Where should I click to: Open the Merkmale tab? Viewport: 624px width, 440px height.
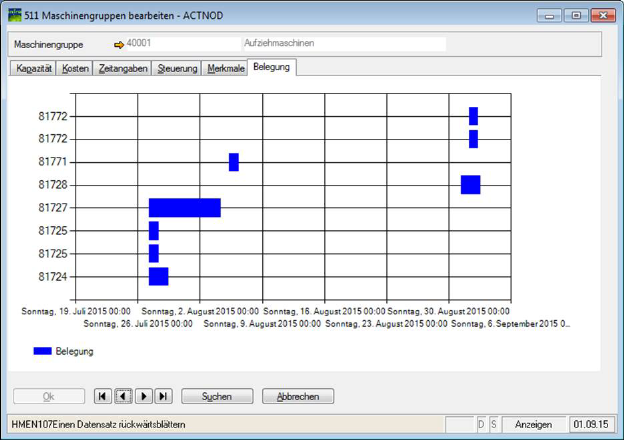click(x=225, y=69)
